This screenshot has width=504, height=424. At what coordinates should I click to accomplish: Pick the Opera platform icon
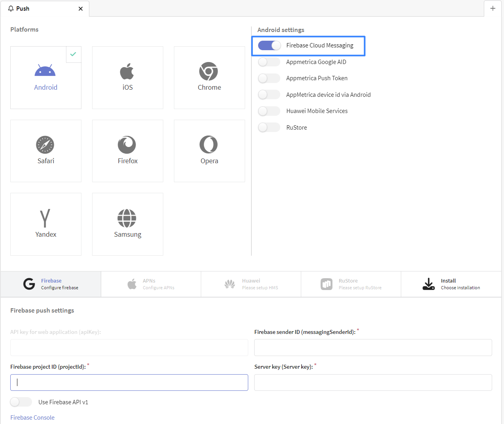coord(209,145)
